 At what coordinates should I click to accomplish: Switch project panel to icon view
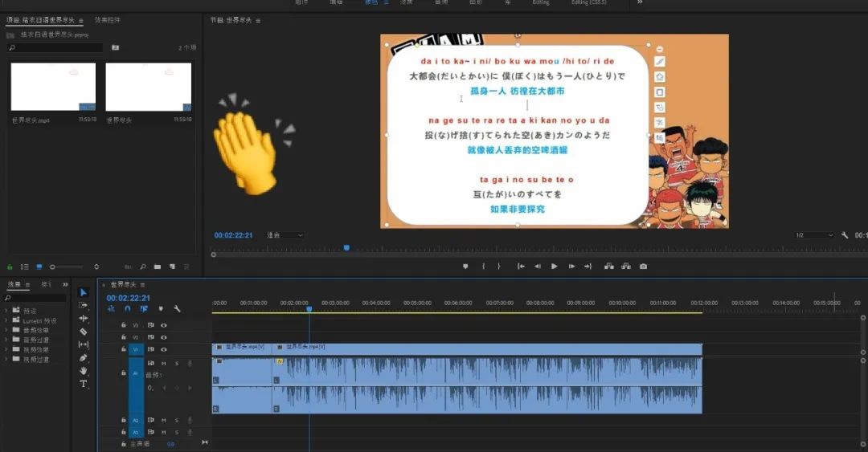point(39,267)
